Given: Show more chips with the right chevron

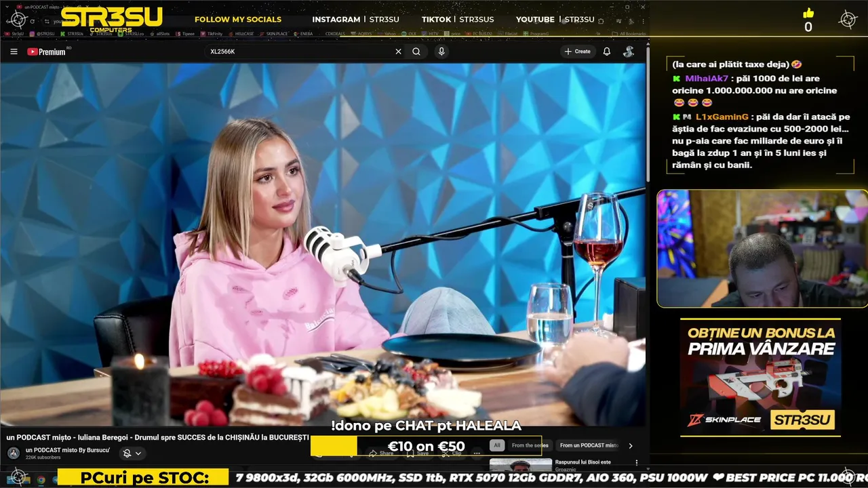Looking at the screenshot, I should click(x=630, y=445).
